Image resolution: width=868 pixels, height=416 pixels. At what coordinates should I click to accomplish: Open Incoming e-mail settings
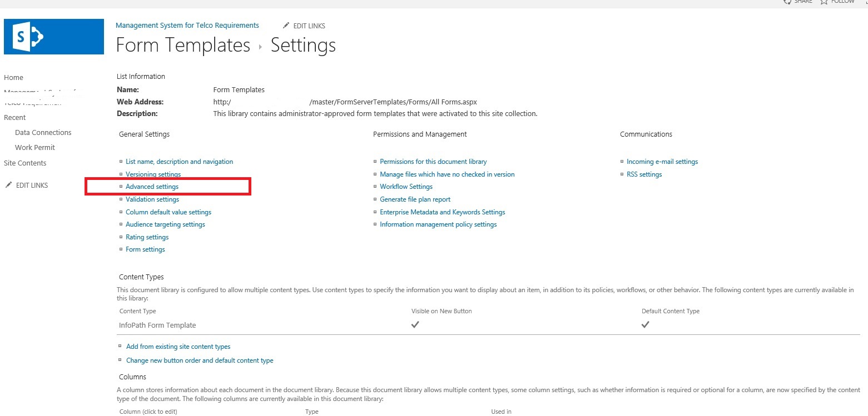tap(662, 161)
